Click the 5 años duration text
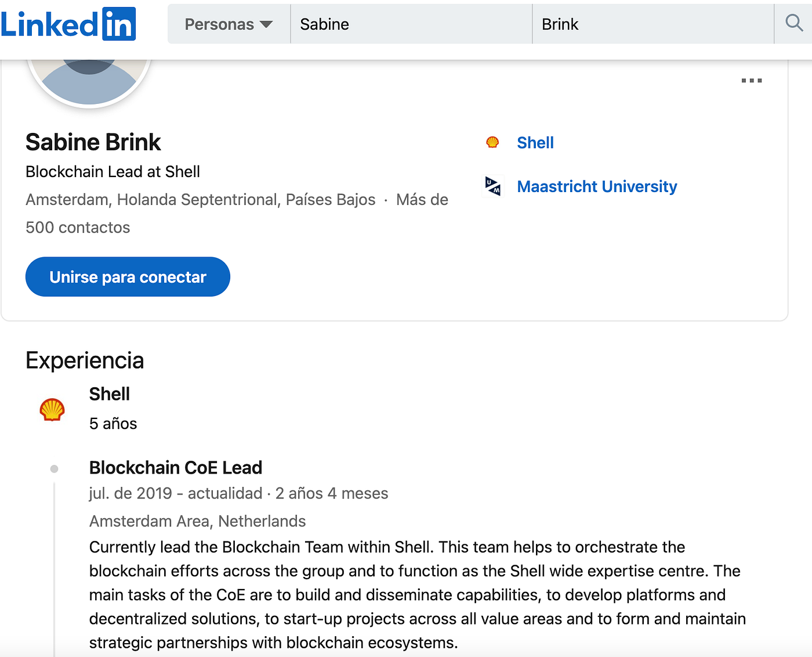Image resolution: width=812 pixels, height=657 pixels. coord(113,424)
